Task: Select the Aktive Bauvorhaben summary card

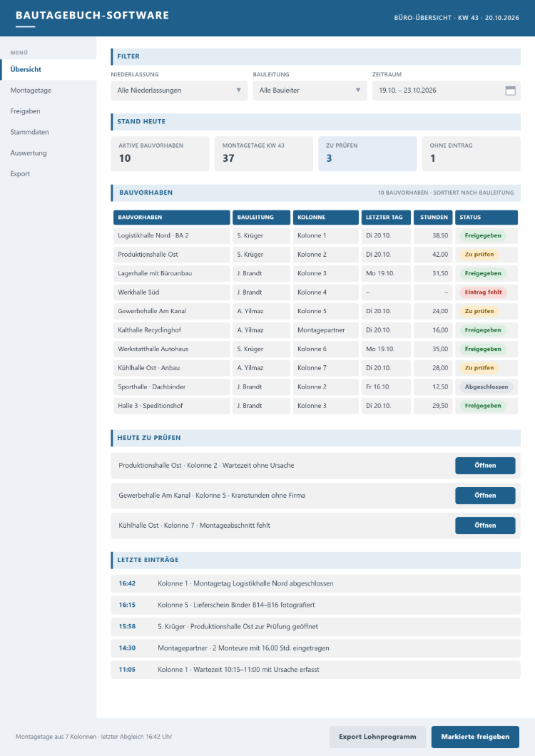Action: point(160,154)
